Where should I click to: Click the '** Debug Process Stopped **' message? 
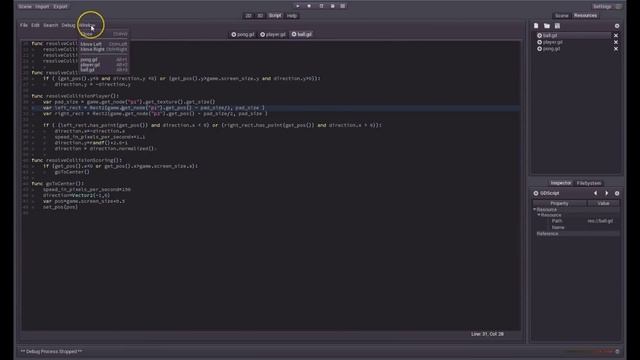coord(51,351)
